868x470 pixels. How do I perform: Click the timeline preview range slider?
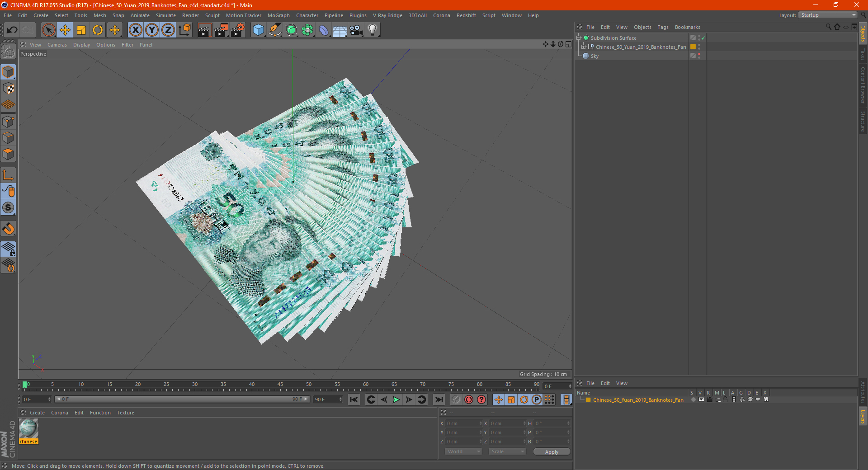point(182,399)
